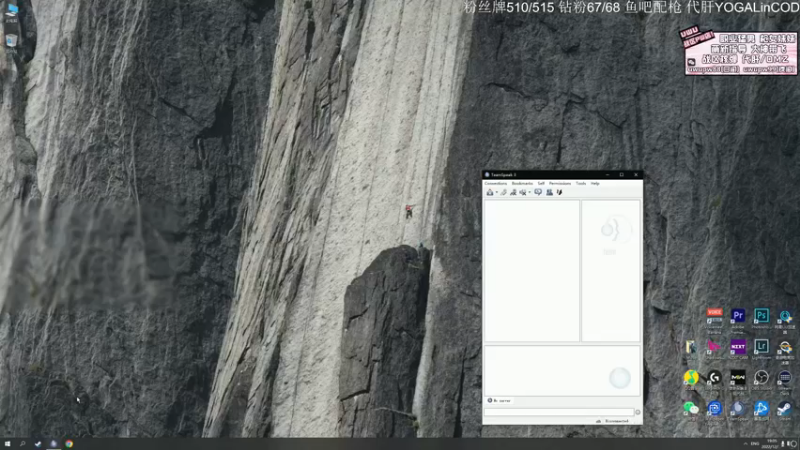Open the Tools menu in TeamSpeak
The width and height of the screenshot is (800, 450).
coord(581,183)
